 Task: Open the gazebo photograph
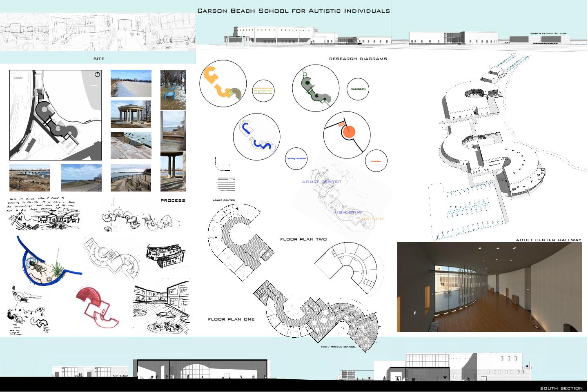pyautogui.click(x=131, y=113)
